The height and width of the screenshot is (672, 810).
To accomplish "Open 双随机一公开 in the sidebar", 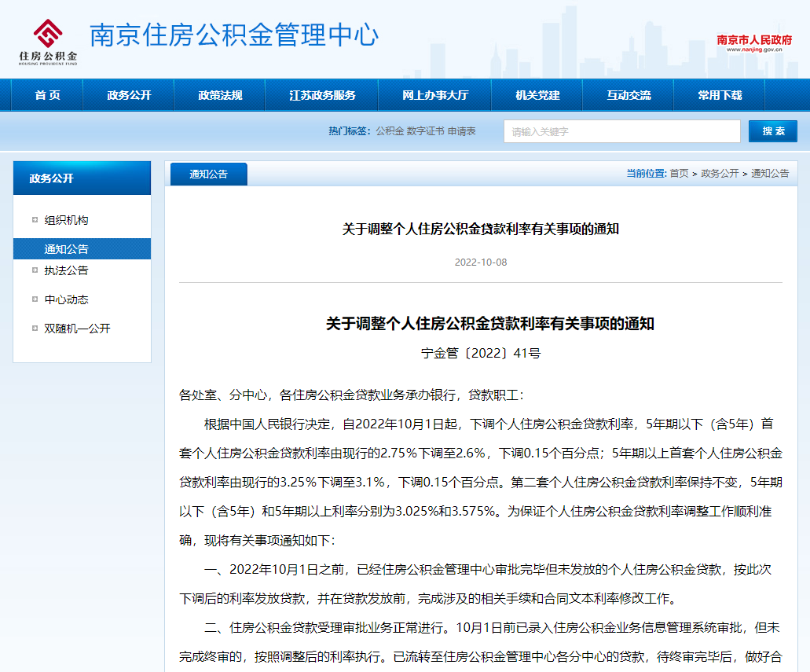I will (x=77, y=329).
